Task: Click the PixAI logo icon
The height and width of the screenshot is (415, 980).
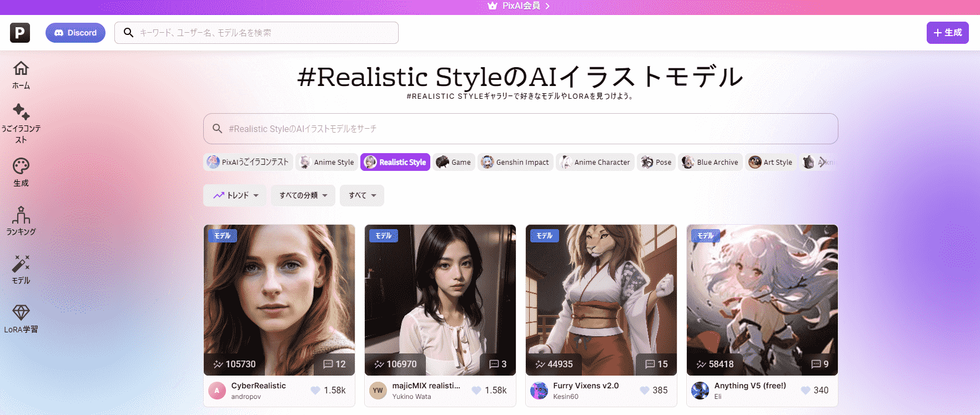Action: click(x=20, y=33)
